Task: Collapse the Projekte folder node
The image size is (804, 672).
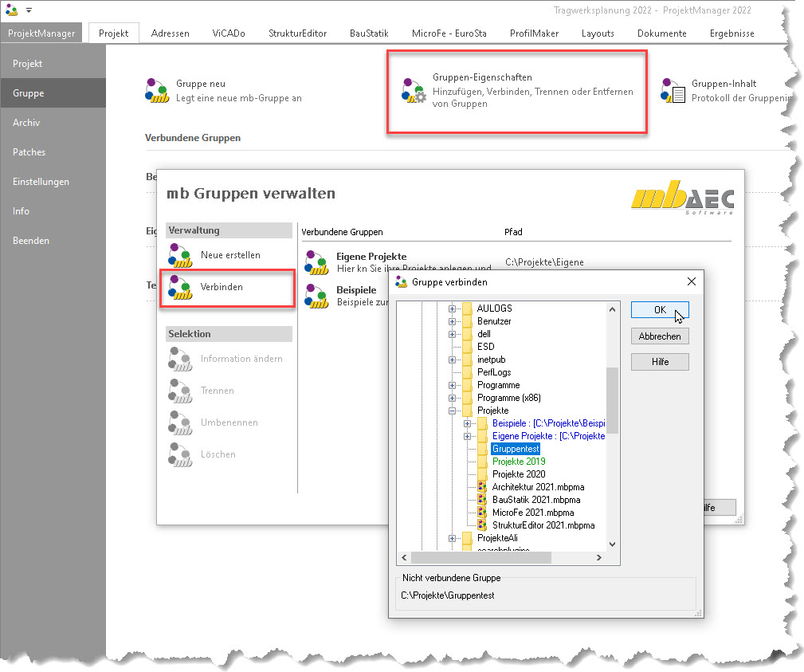Action: (x=453, y=411)
